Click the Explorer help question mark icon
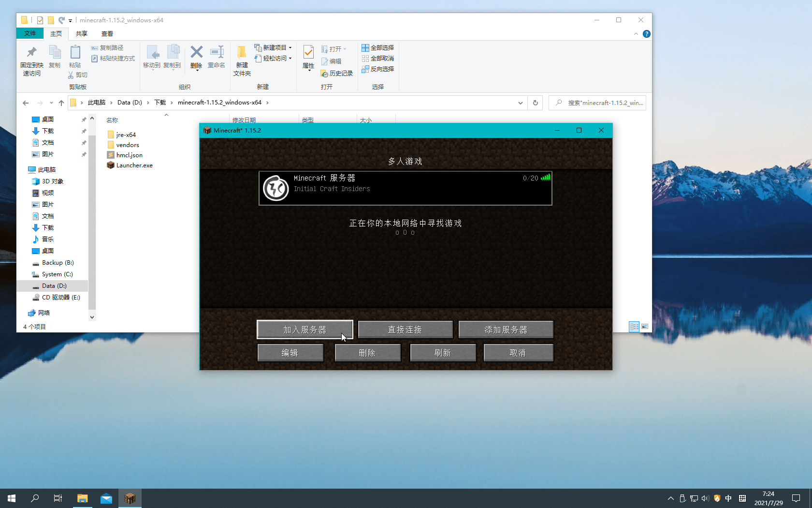 coord(646,34)
